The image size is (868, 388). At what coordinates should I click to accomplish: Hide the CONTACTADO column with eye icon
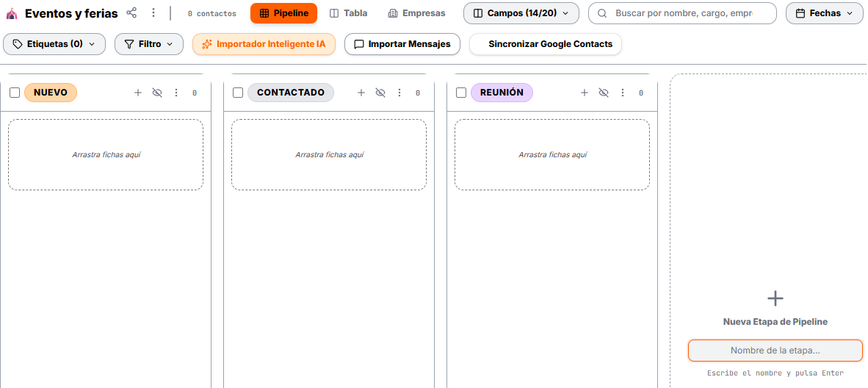tap(380, 93)
